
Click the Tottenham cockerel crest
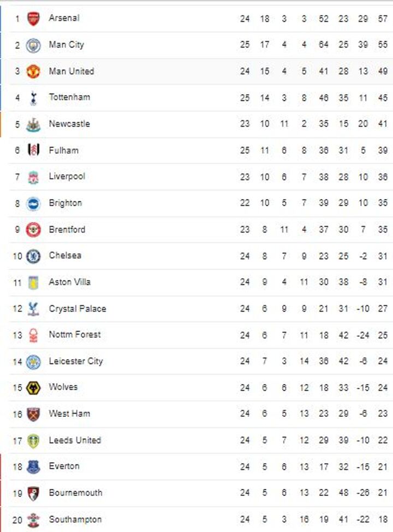pos(33,98)
